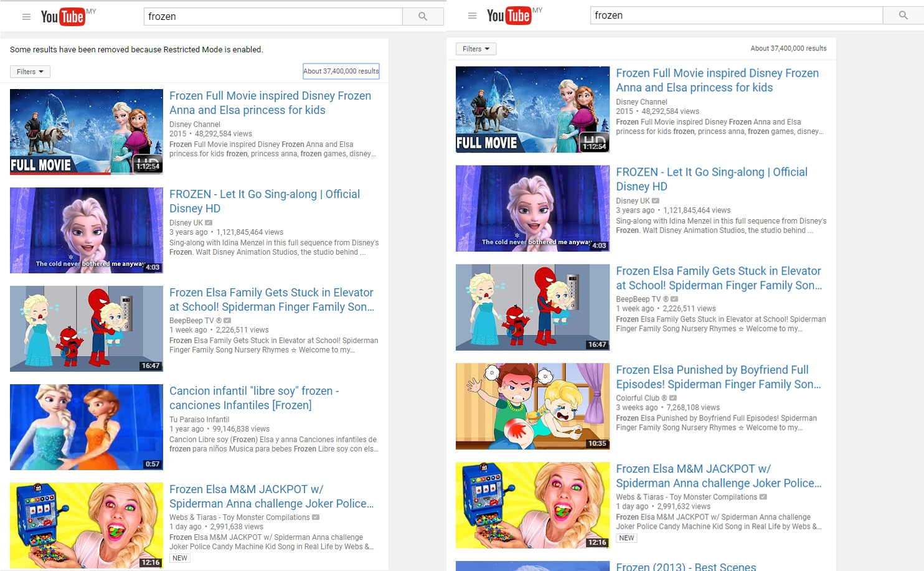Visit the Tu Paraiso Infantil channel

tap(199, 420)
